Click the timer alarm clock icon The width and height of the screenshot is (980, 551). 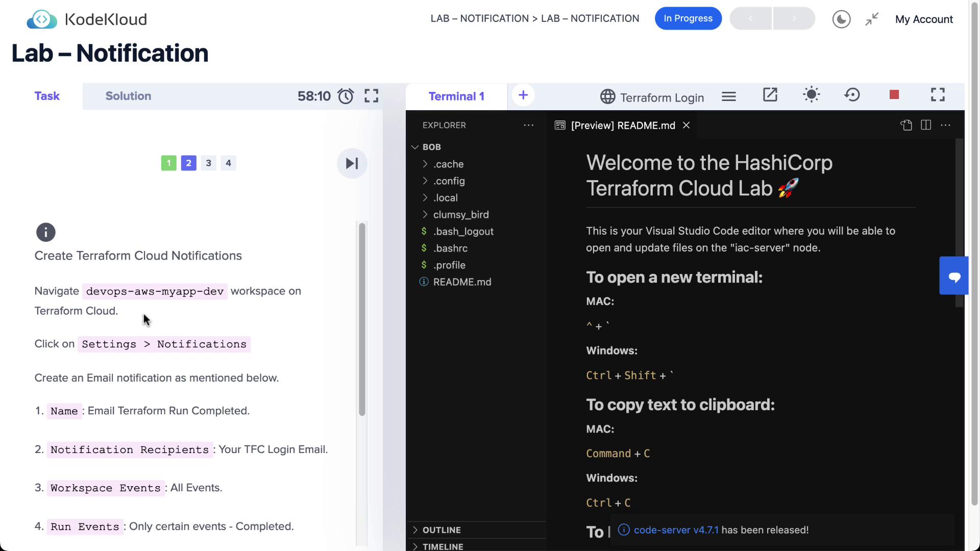[346, 96]
